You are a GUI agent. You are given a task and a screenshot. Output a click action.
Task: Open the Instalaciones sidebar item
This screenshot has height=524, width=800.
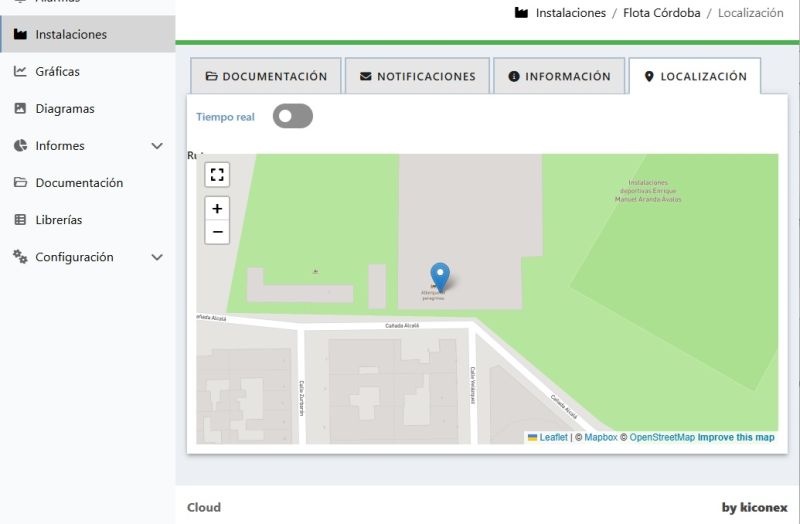tap(88, 34)
